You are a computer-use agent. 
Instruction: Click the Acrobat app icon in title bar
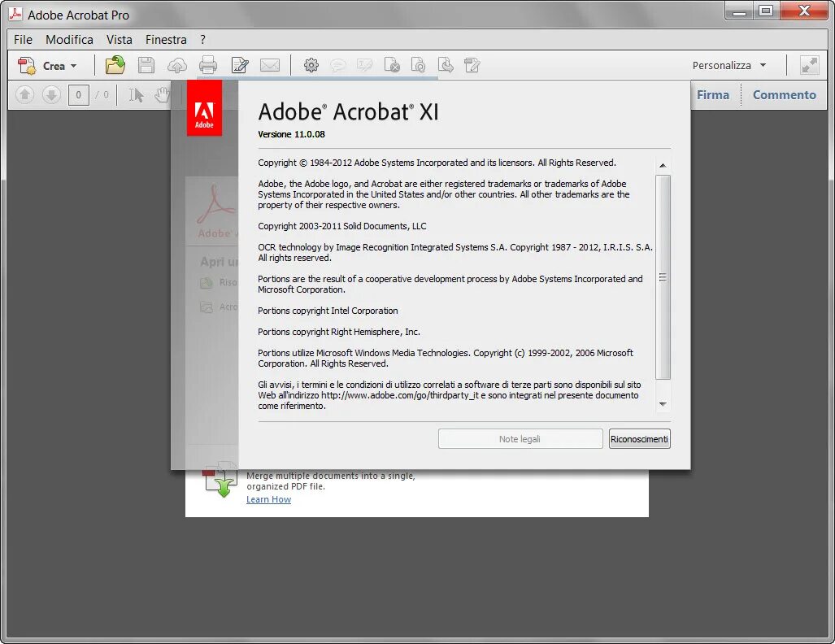(15, 15)
